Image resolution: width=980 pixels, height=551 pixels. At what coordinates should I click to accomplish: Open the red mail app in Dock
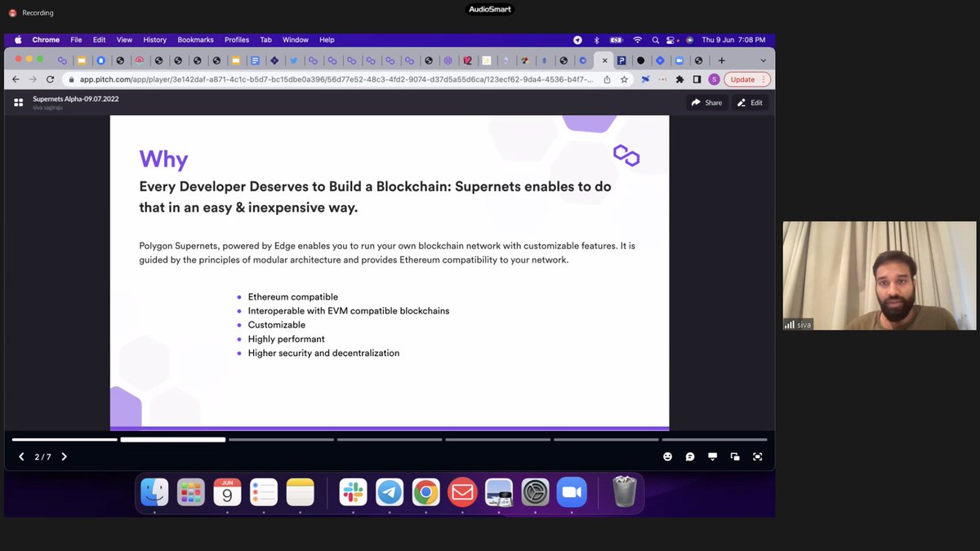(462, 492)
